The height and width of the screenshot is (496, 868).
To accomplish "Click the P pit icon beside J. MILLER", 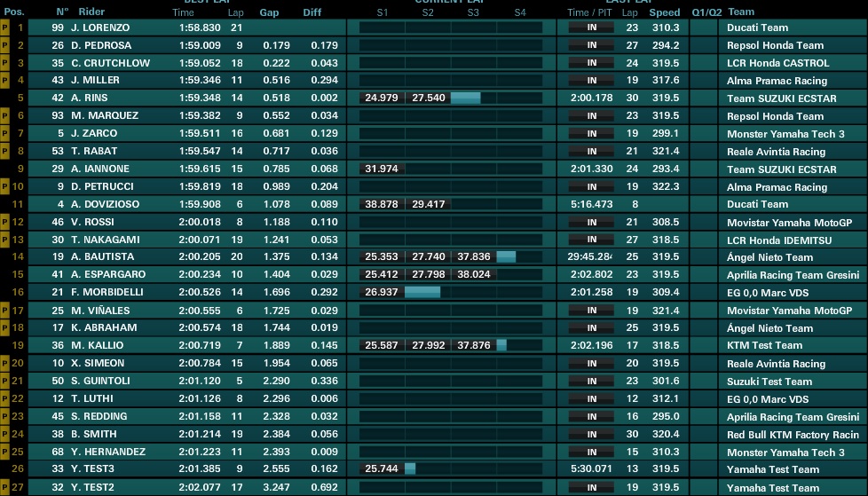I will click(x=5, y=80).
